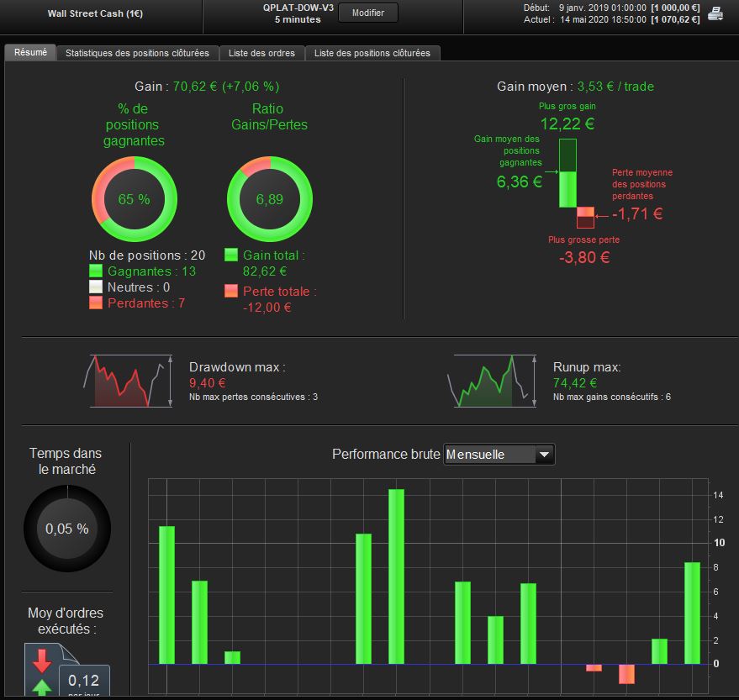Click the tallest green bar in monthly chart
The image size is (739, 700).
[x=396, y=576]
